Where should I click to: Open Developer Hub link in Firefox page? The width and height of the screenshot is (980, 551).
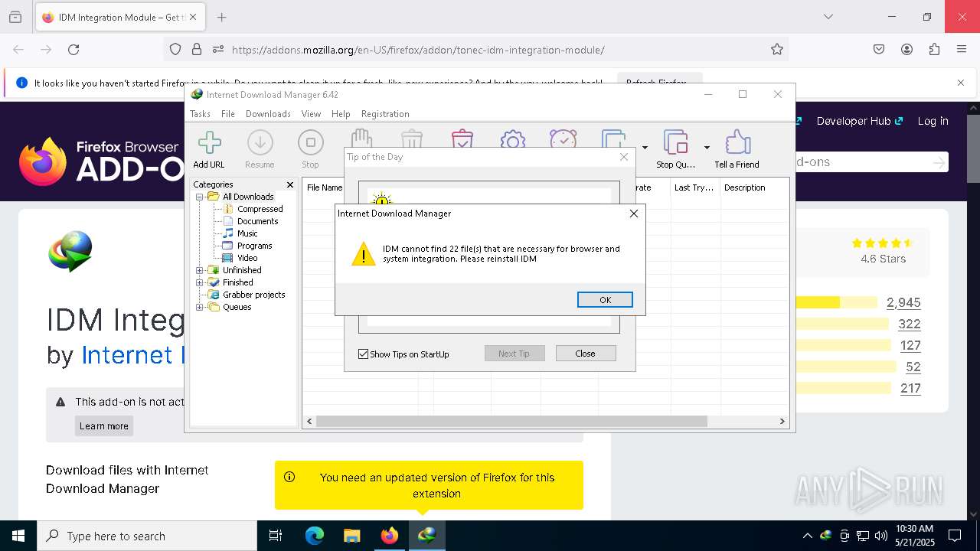pos(860,121)
